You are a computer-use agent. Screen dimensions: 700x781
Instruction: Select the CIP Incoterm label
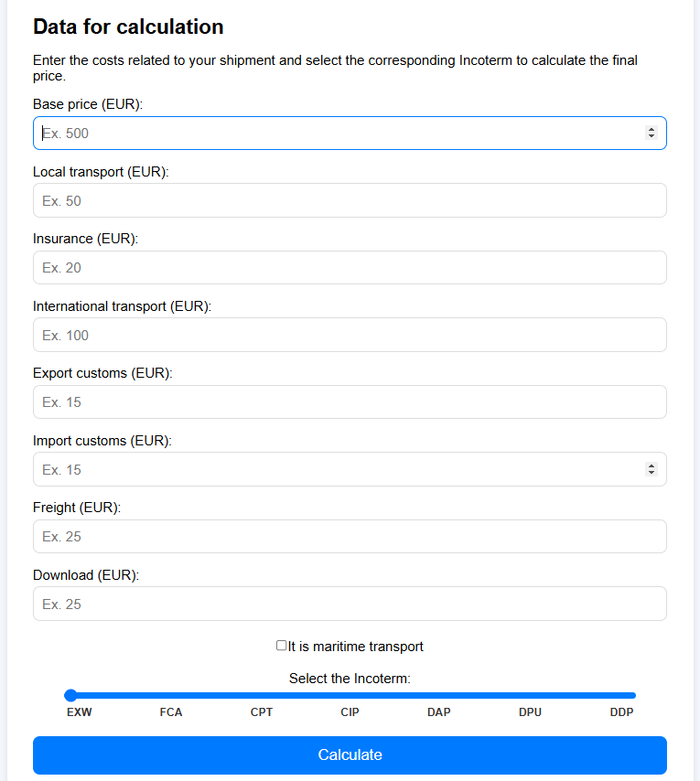[350, 711]
